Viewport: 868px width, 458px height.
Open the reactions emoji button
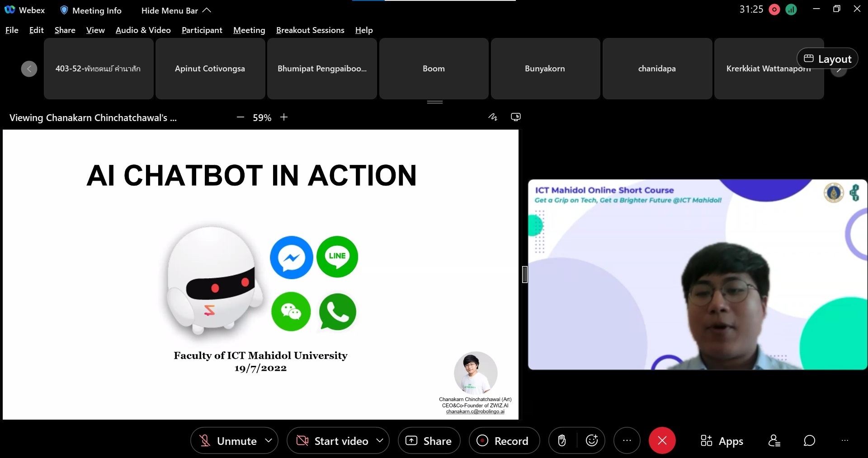coord(592,440)
